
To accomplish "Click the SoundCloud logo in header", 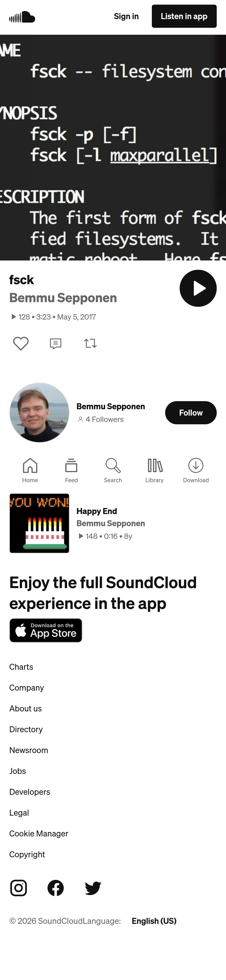I will 22,17.
